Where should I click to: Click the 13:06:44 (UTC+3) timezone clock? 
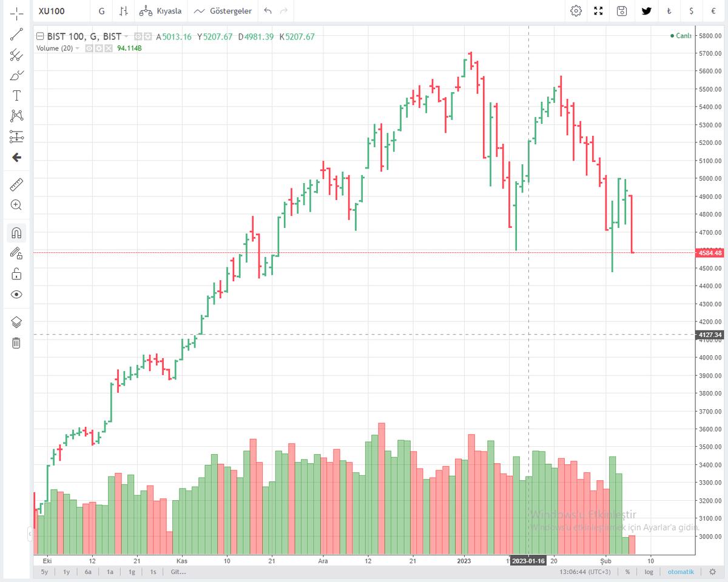585,572
